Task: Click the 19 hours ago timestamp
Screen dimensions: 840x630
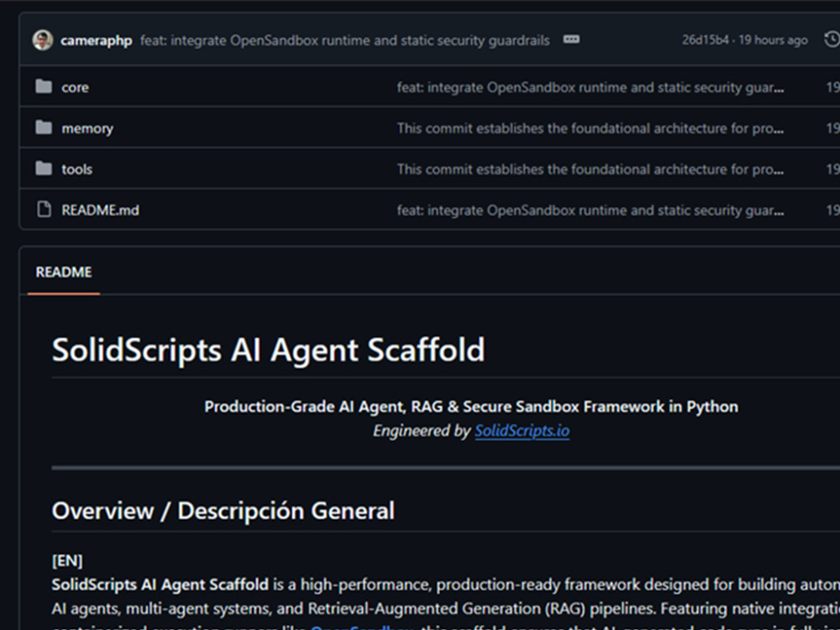Action: tap(773, 40)
